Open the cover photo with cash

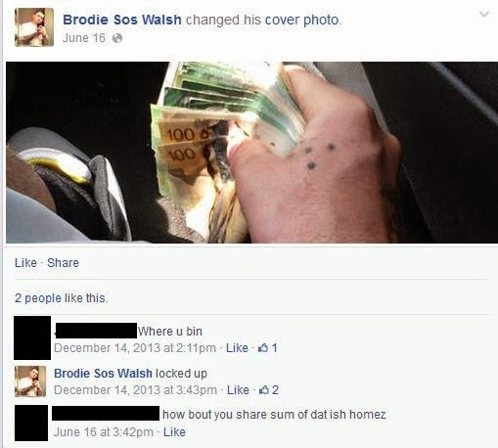(x=251, y=153)
